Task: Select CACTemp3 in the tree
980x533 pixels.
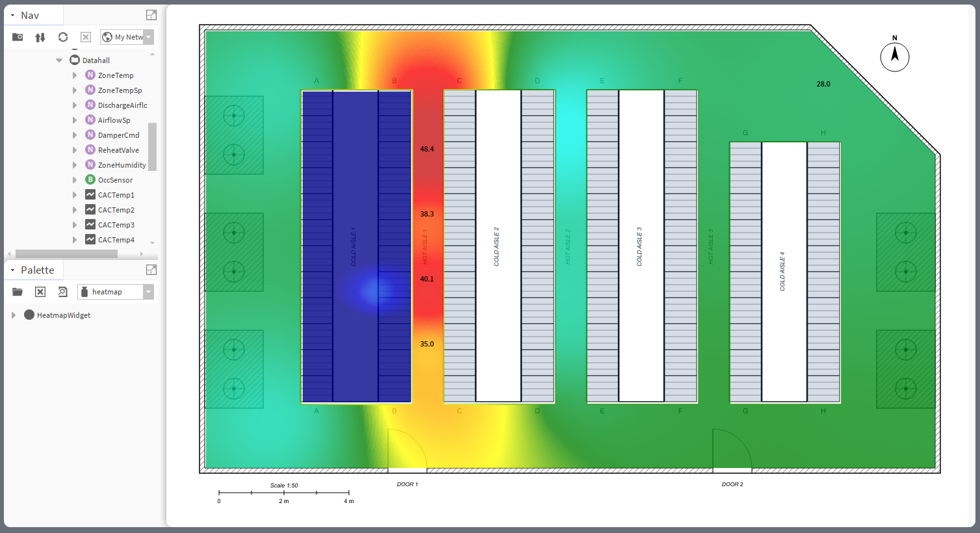Action: click(116, 225)
